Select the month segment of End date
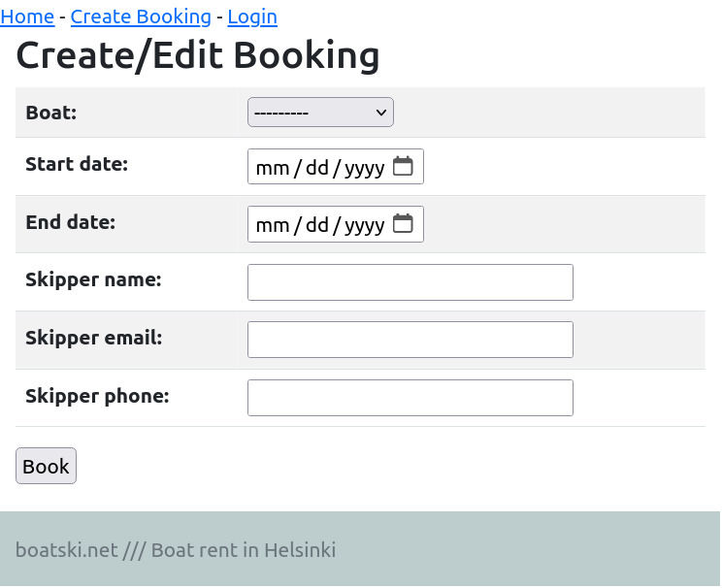The image size is (722, 588). click(273, 225)
